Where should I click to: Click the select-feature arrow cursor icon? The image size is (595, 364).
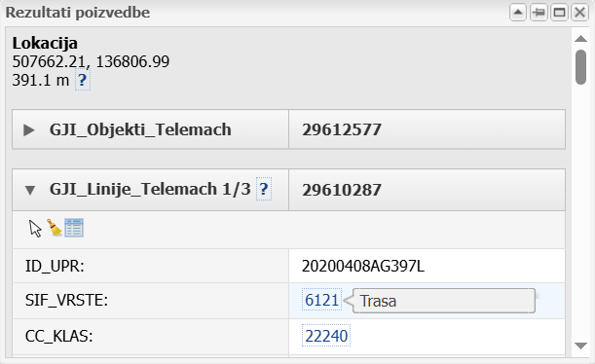click(x=35, y=229)
